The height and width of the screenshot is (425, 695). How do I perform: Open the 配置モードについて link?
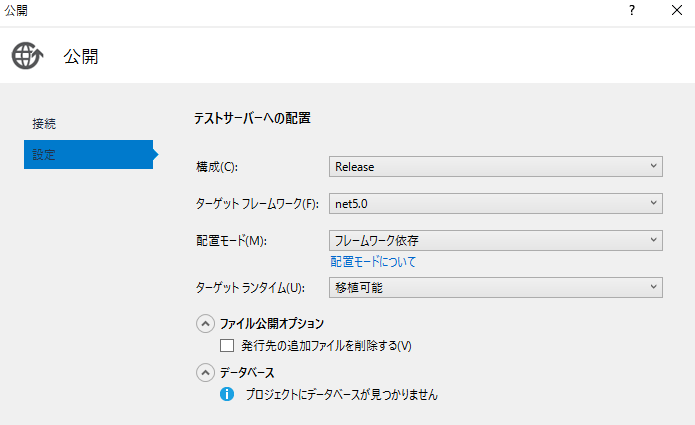373,261
